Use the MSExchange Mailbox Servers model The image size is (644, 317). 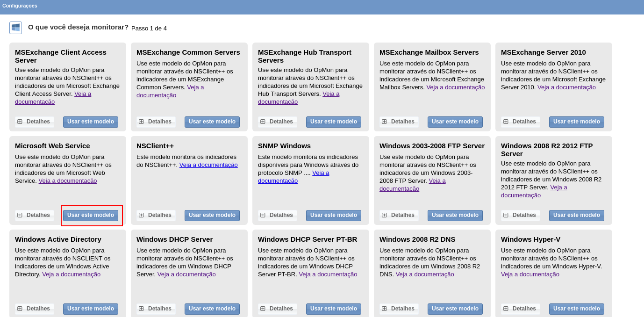[x=455, y=122]
